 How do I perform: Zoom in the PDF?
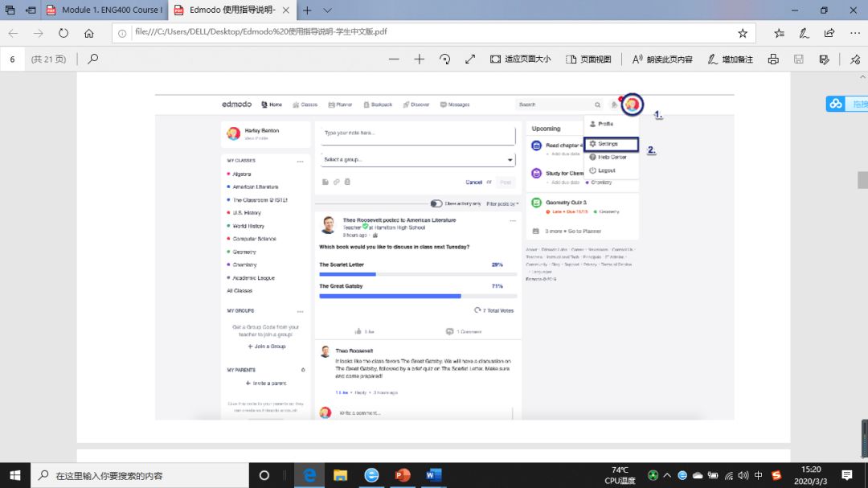click(x=419, y=59)
